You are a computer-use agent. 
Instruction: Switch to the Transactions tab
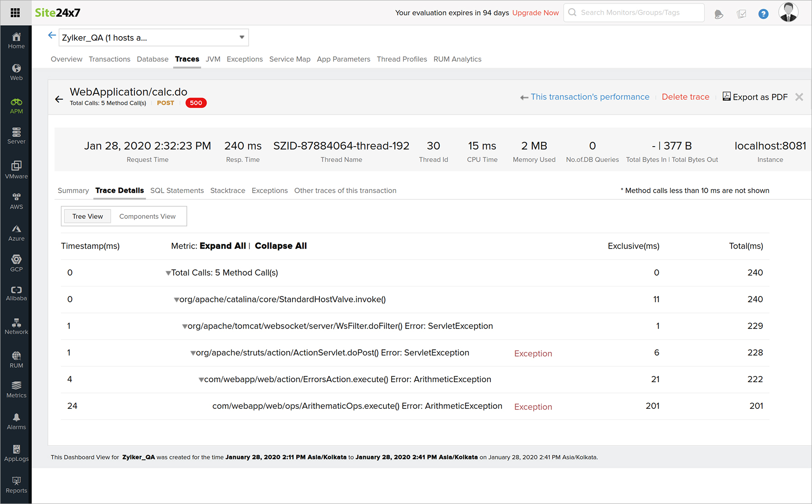pos(110,59)
